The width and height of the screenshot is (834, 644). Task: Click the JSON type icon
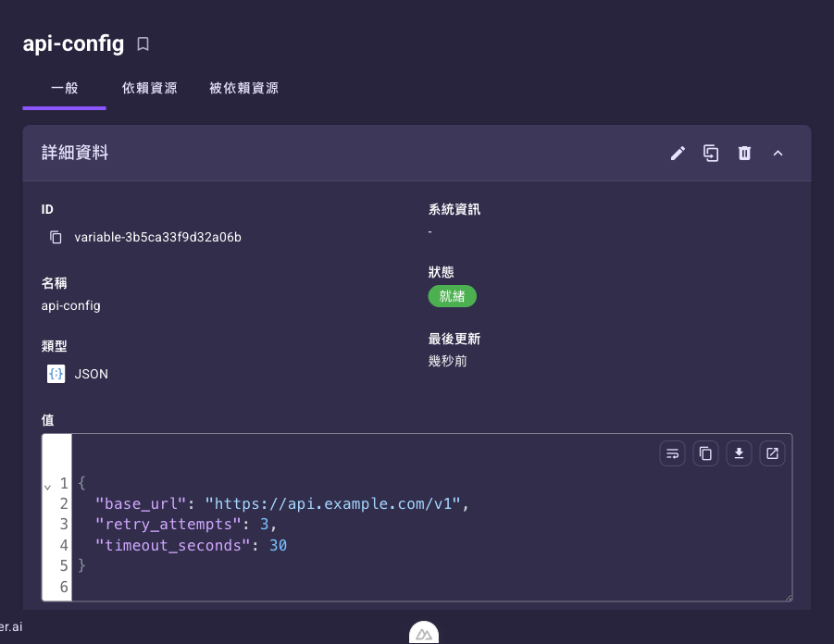(56, 374)
